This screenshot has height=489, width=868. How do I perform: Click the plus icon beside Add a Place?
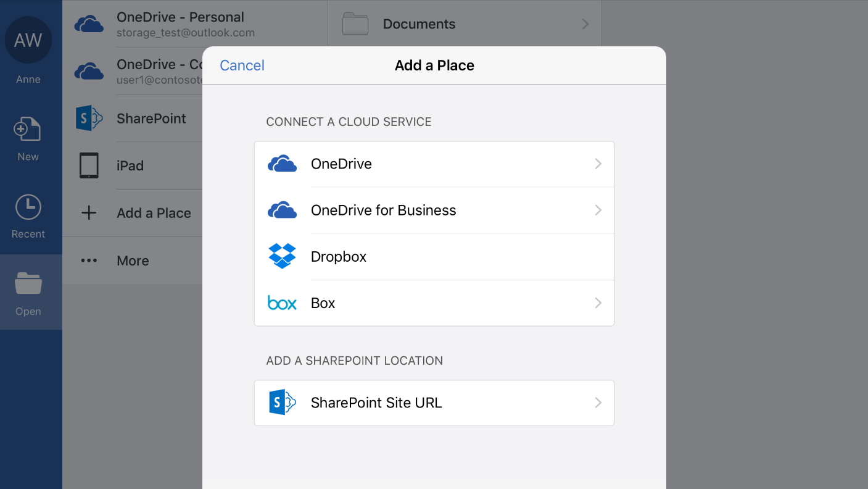click(x=89, y=212)
